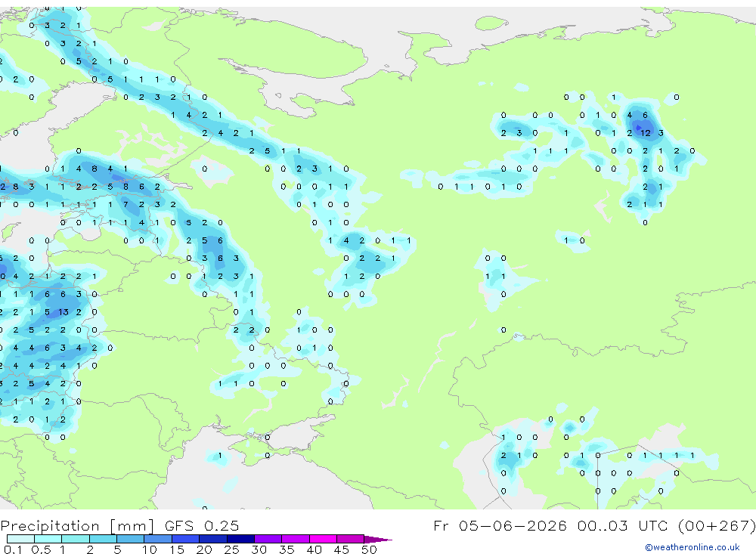The height and width of the screenshot is (554, 756).
Task: Click the '35' legend scale label
Action: pyautogui.click(x=287, y=549)
